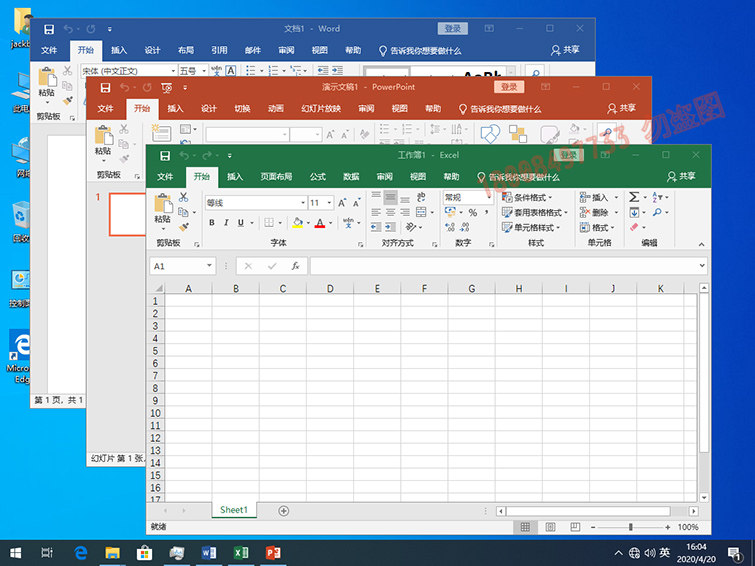Open File Explorer from the taskbar

112,553
